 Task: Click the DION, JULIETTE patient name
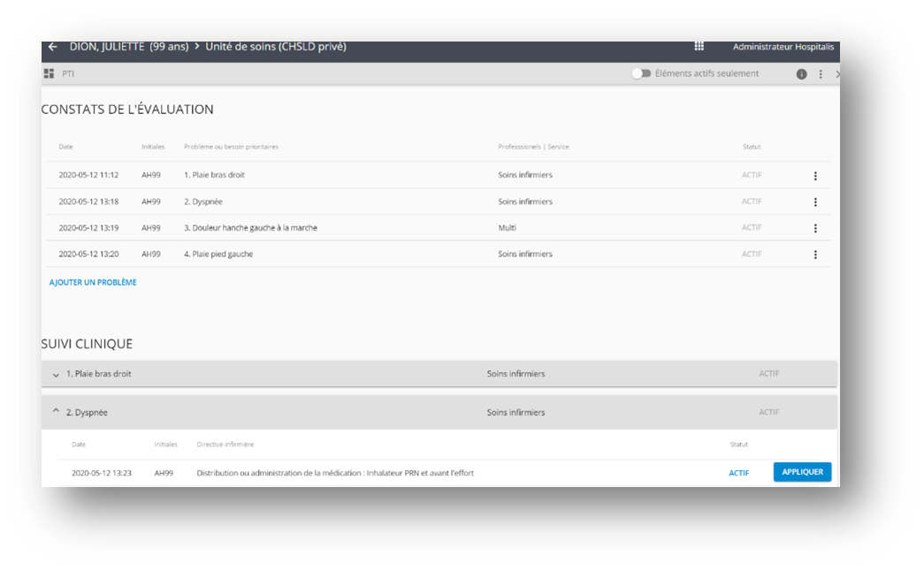pyautogui.click(x=106, y=47)
